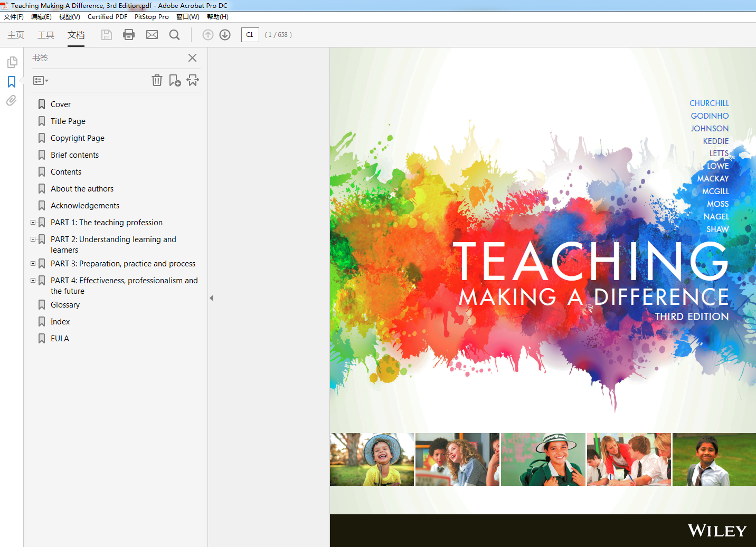The width and height of the screenshot is (756, 547).
Task: Activate the search icon
Action: coord(174,34)
